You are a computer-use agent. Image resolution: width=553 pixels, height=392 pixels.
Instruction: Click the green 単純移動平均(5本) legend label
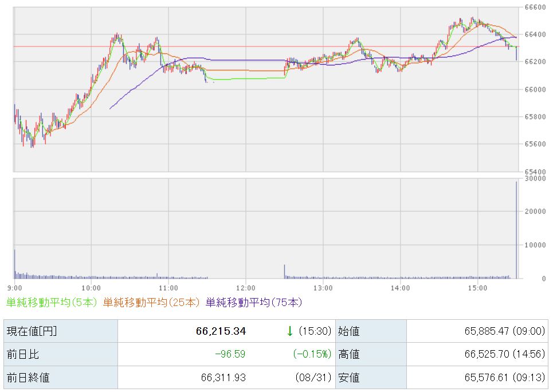click(52, 303)
